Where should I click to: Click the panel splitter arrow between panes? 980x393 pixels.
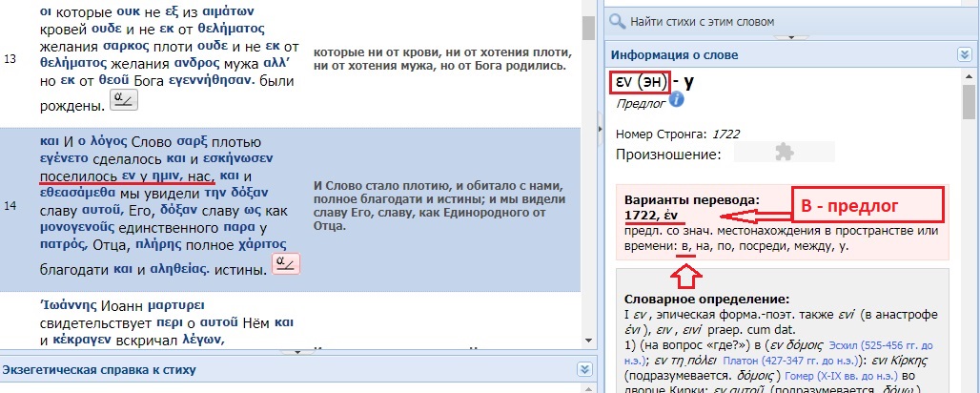(599, 129)
